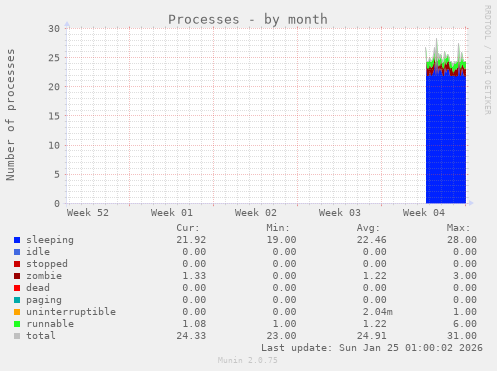The image size is (497, 371).
Task: Click the stopped legend color swatch
Action: [17, 264]
